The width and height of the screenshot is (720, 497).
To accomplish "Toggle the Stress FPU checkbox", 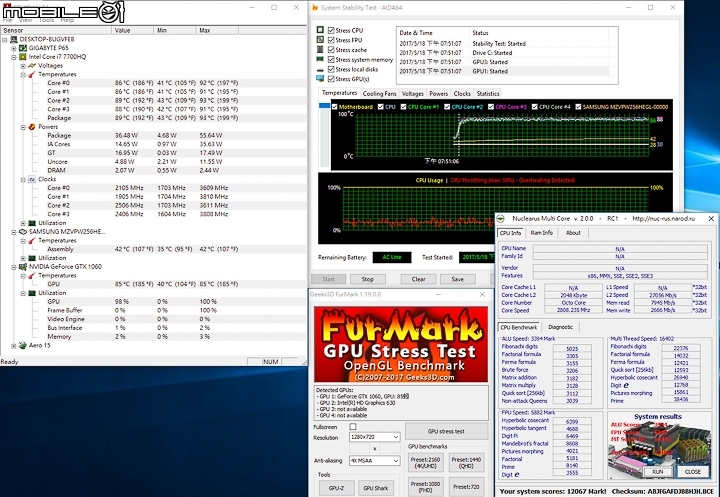I will [331, 40].
